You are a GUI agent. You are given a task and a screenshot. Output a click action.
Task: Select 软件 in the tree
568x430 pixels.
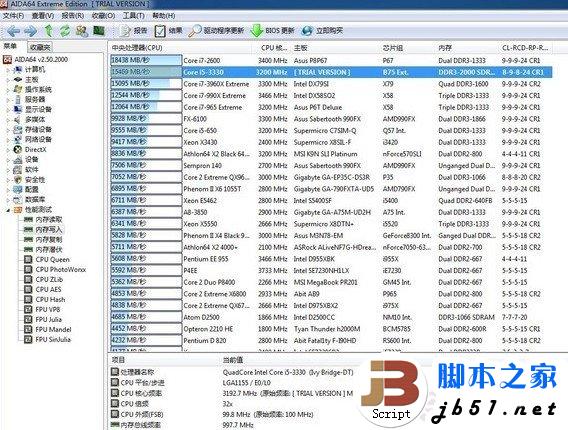31,170
